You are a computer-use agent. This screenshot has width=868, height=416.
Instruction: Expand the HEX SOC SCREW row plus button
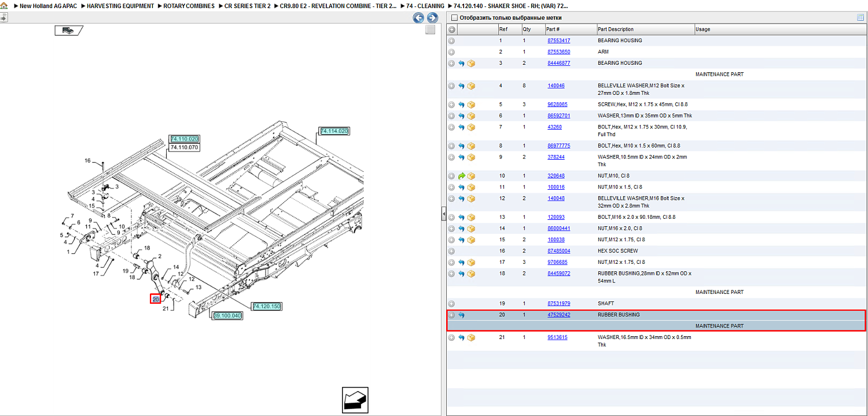click(x=451, y=251)
